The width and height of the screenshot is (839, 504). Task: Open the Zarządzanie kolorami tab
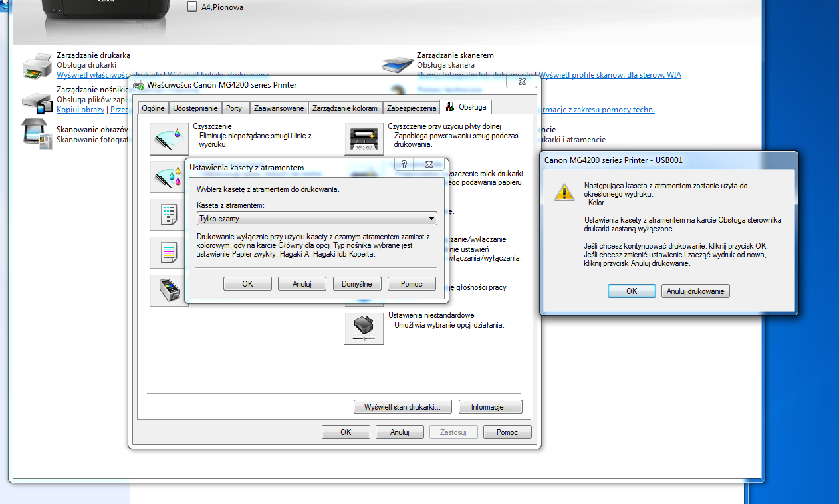[346, 108]
